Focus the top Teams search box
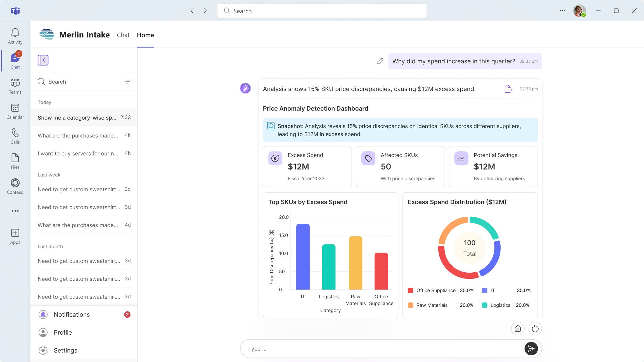 point(322,11)
